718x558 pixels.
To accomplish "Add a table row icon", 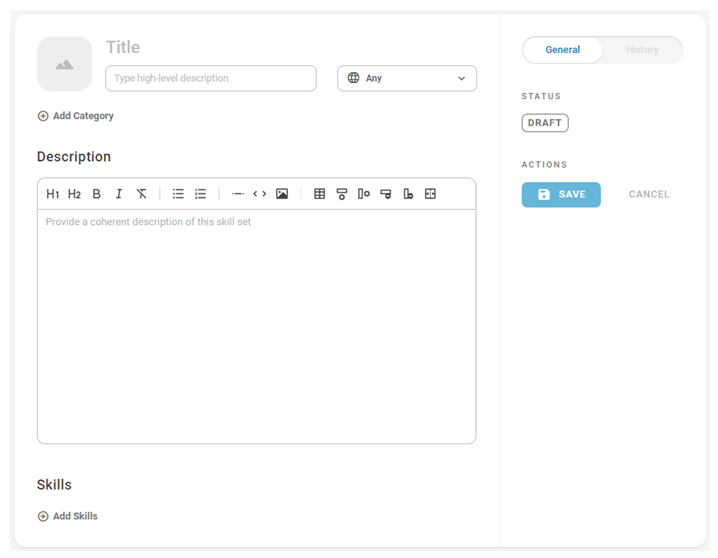I will tap(342, 194).
